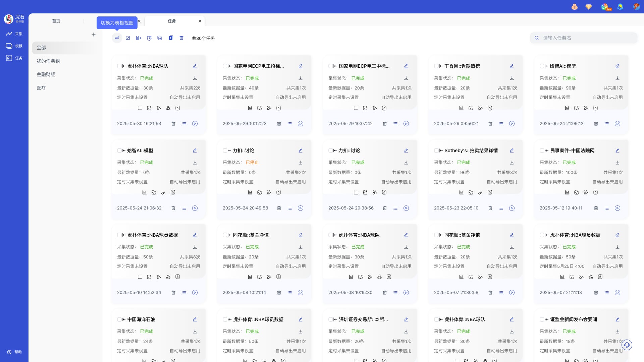Click boxed letter A icon on 丁香园::近期热榜 card
This screenshot has width=644, height=362.
point(490,108)
